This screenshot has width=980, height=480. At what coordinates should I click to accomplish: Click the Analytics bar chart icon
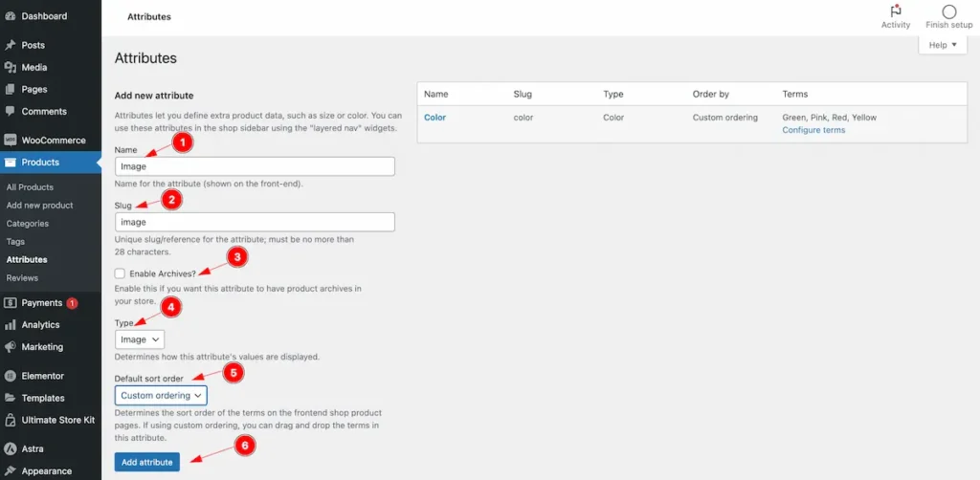(10, 324)
